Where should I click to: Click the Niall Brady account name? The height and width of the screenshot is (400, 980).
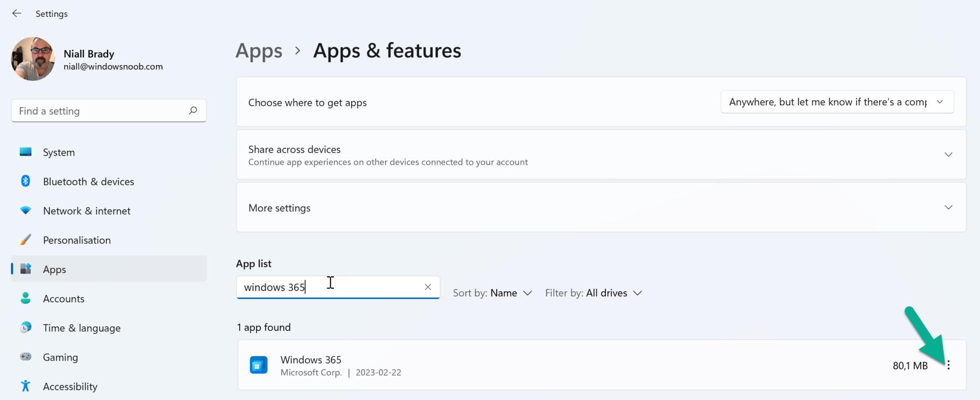[89, 54]
